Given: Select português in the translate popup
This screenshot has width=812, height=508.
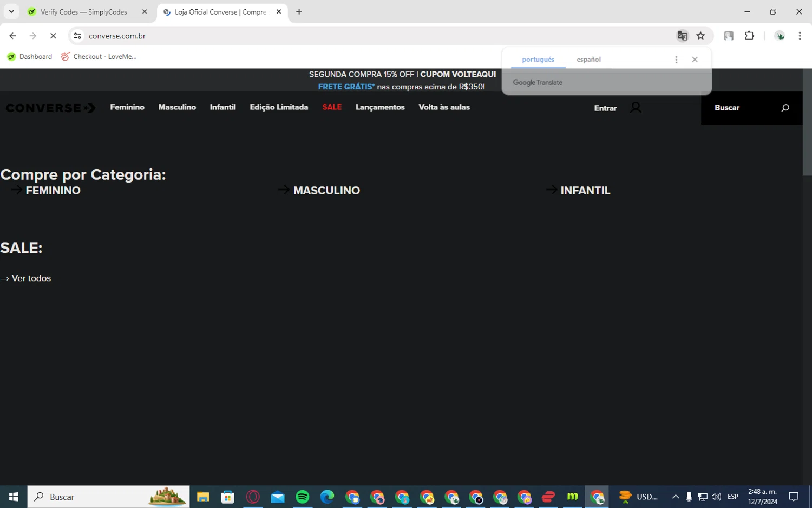Looking at the screenshot, I should click(x=538, y=60).
